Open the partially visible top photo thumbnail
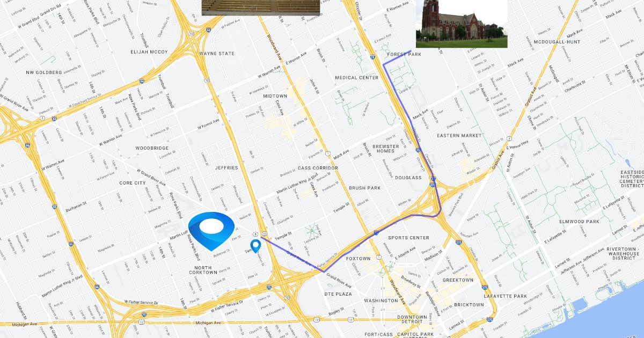 [x=261, y=8]
